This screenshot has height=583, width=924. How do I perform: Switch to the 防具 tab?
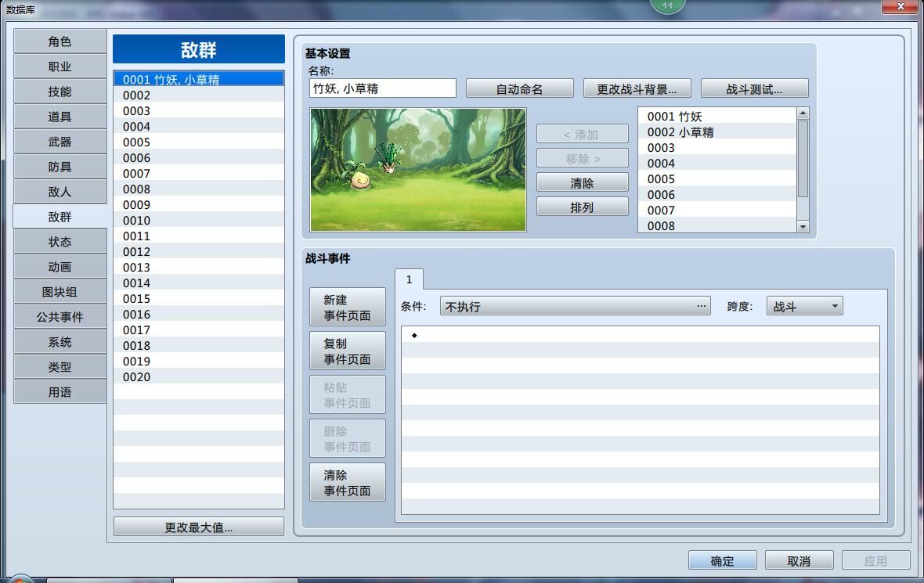[x=60, y=167]
